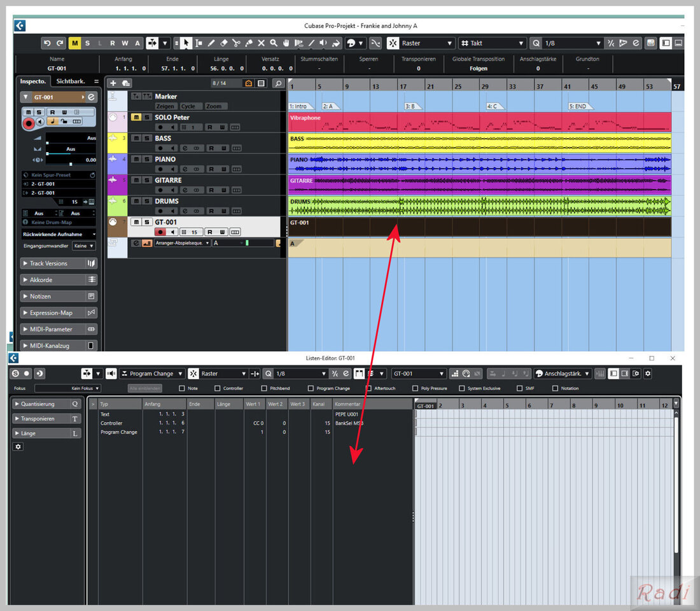The height and width of the screenshot is (611, 700).
Task: Click the marker track Zeigen button
Action: pyautogui.click(x=165, y=106)
